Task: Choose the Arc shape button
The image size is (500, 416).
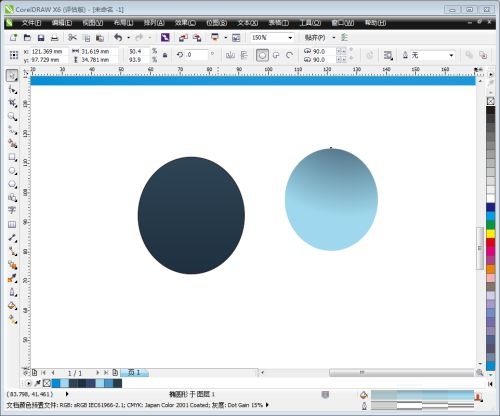Action: (289, 55)
